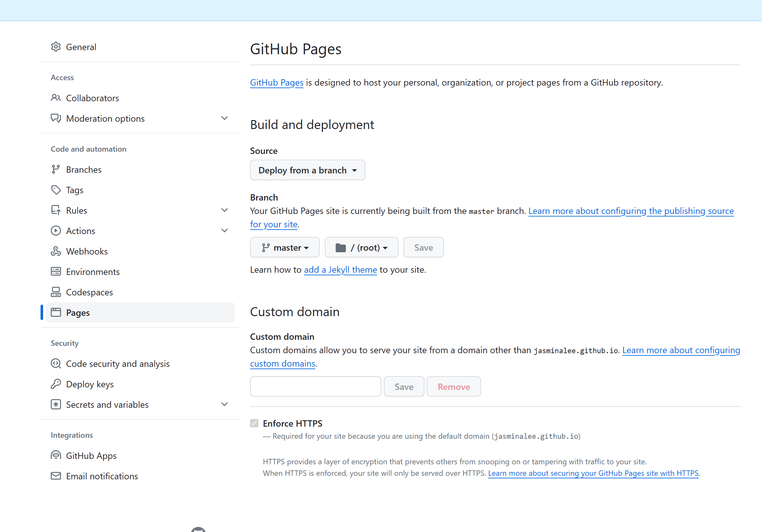The height and width of the screenshot is (532, 762).
Task: Click the Collaborators people icon
Action: (56, 98)
